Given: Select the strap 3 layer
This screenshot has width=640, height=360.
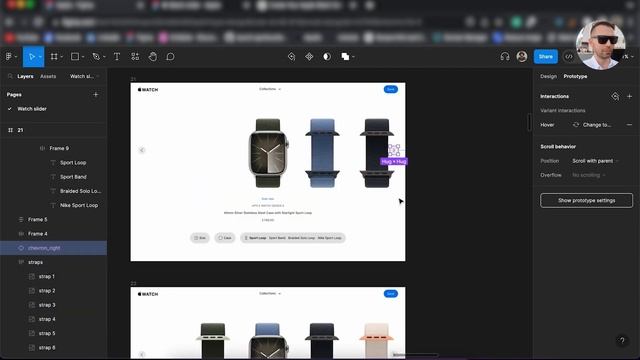Looking at the screenshot, I should click(x=47, y=305).
